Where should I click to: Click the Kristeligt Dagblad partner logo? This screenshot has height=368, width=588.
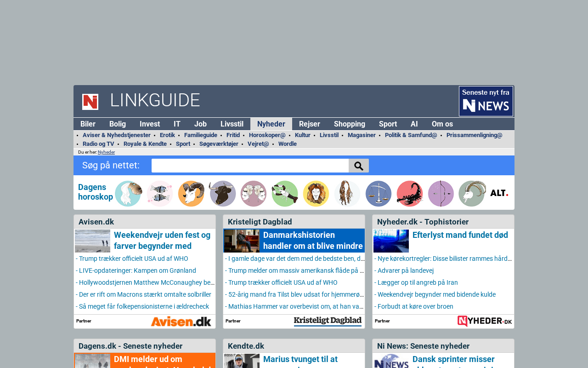pyautogui.click(x=328, y=322)
